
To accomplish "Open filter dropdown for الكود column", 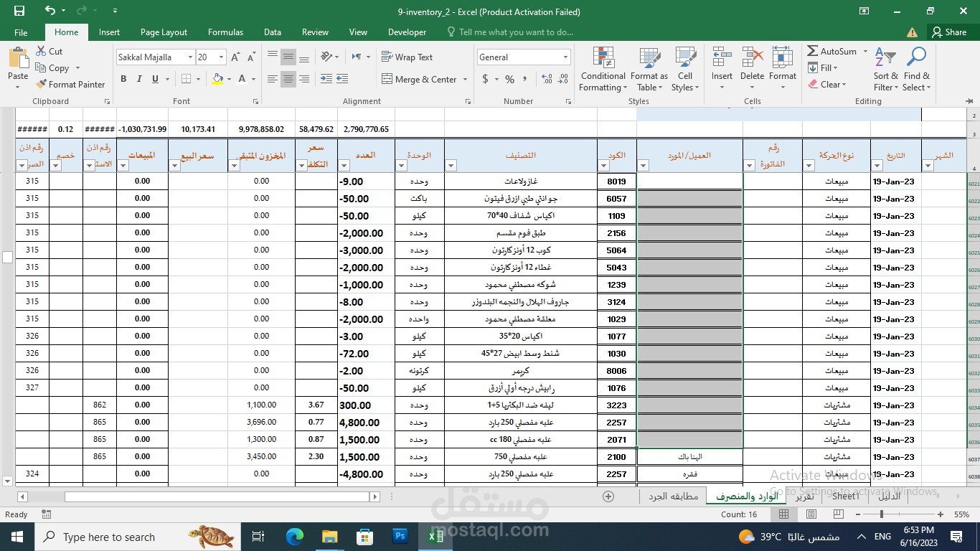I will pyautogui.click(x=603, y=166).
